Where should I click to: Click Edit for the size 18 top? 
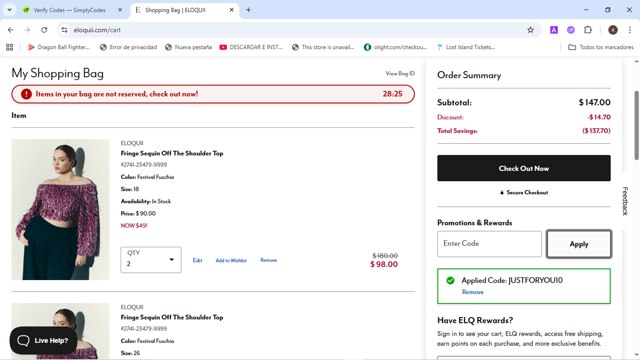(197, 260)
